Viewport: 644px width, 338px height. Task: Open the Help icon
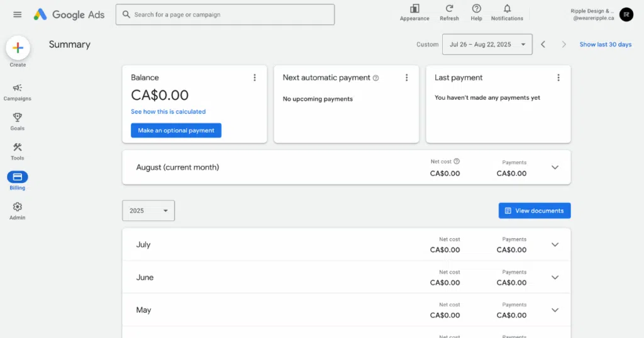click(x=476, y=9)
